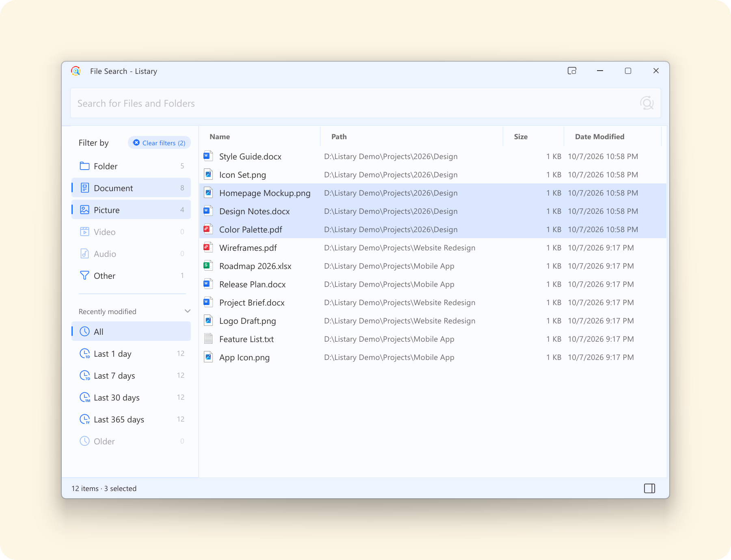Disable the Document filter
The width and height of the screenshot is (731, 560).
pyautogui.click(x=131, y=188)
